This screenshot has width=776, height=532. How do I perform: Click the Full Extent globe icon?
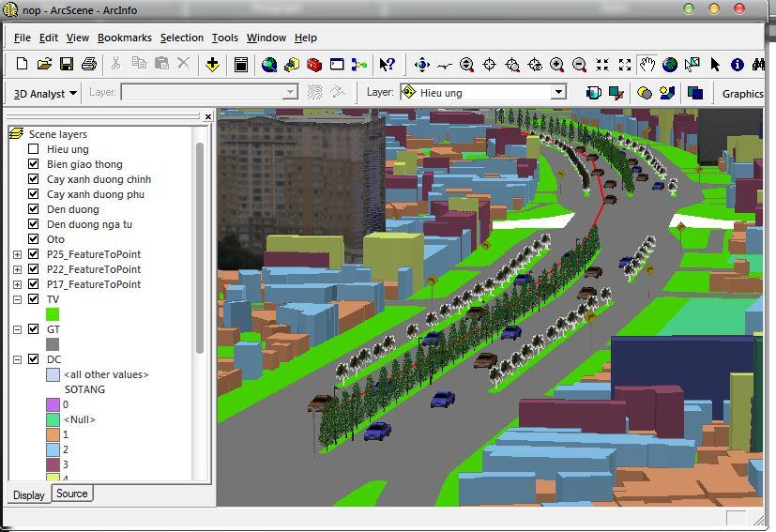coord(669,64)
